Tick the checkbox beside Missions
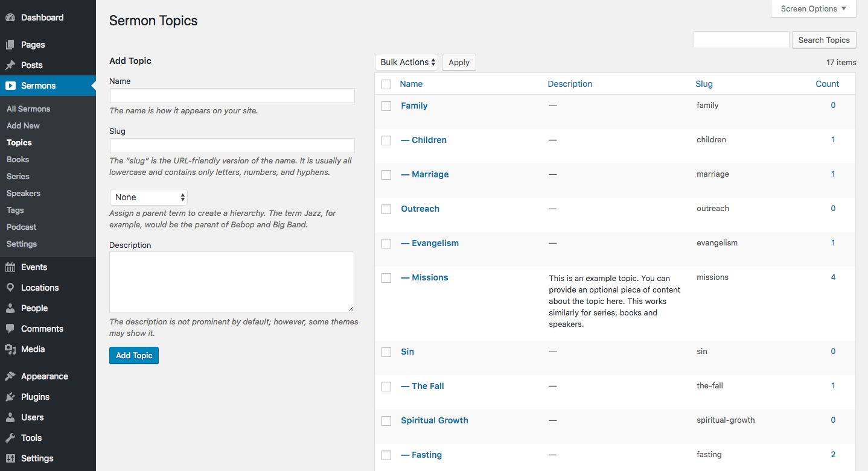 pyautogui.click(x=386, y=278)
